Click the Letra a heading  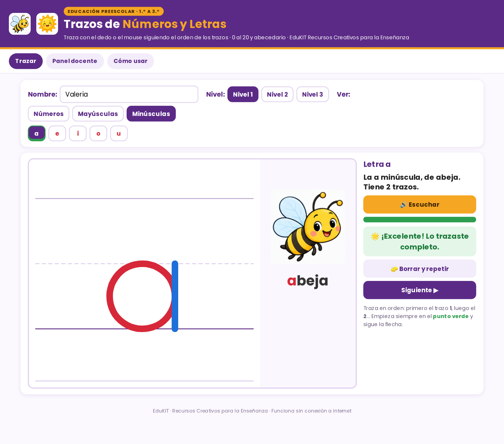377,164
